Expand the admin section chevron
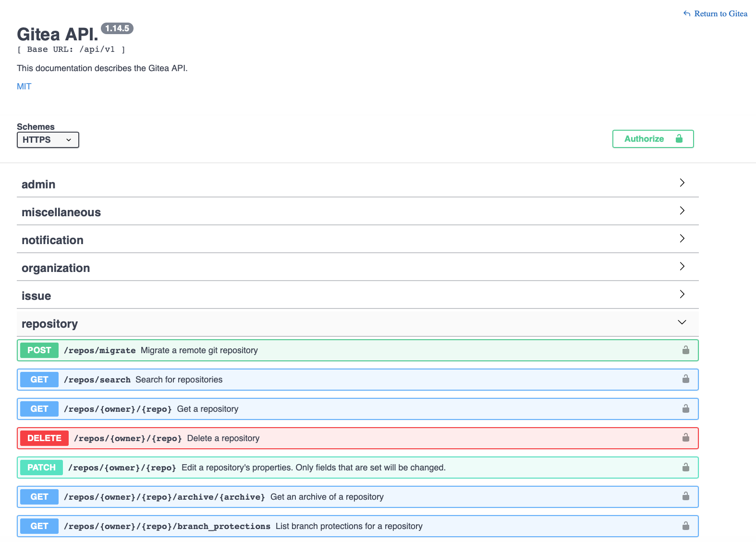Image resolution: width=756 pixels, height=542 pixels. click(682, 183)
